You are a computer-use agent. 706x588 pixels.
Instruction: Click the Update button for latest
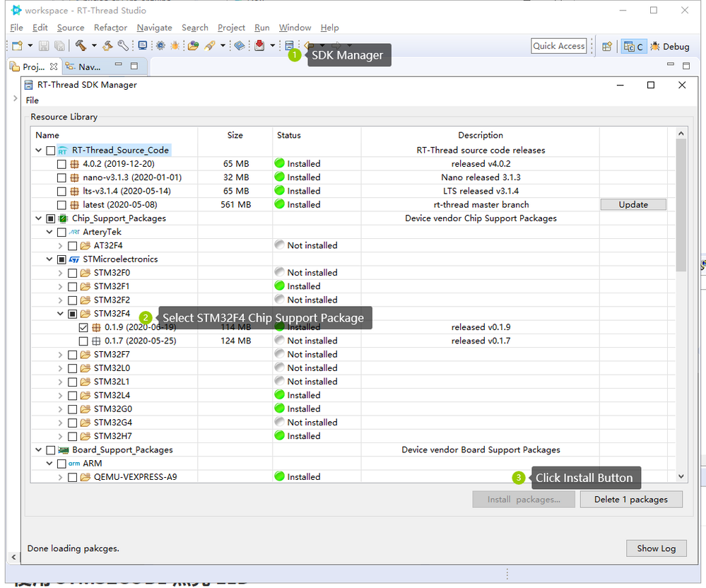(633, 205)
